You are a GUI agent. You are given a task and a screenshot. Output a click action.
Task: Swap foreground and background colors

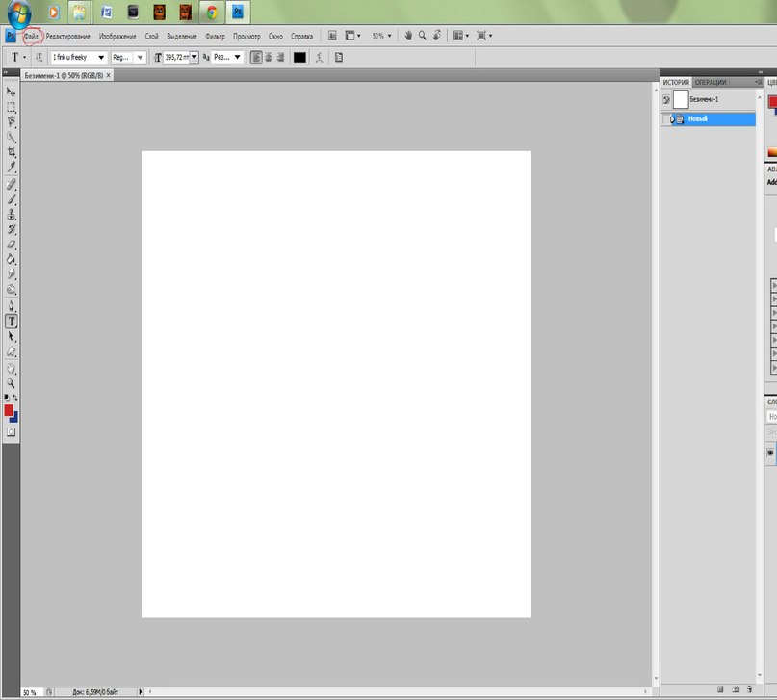(x=15, y=398)
